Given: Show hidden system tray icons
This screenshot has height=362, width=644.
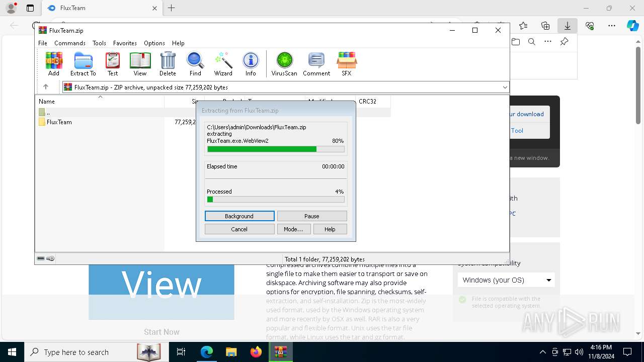Looking at the screenshot, I should [542, 352].
